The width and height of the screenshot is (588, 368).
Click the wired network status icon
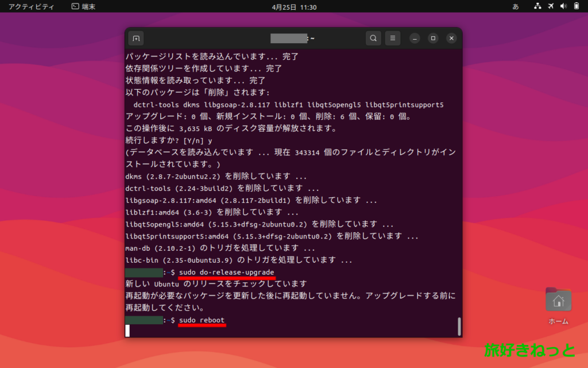pos(537,6)
